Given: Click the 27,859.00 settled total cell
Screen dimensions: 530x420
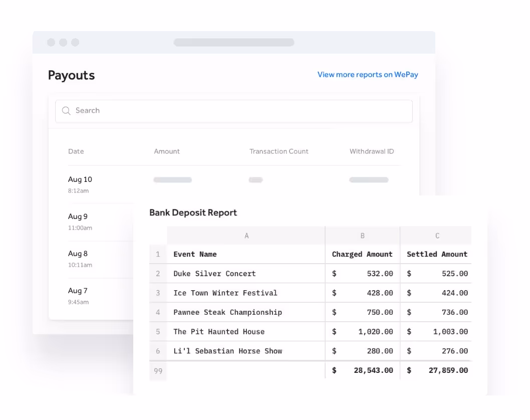Looking at the screenshot, I should click(x=436, y=370).
